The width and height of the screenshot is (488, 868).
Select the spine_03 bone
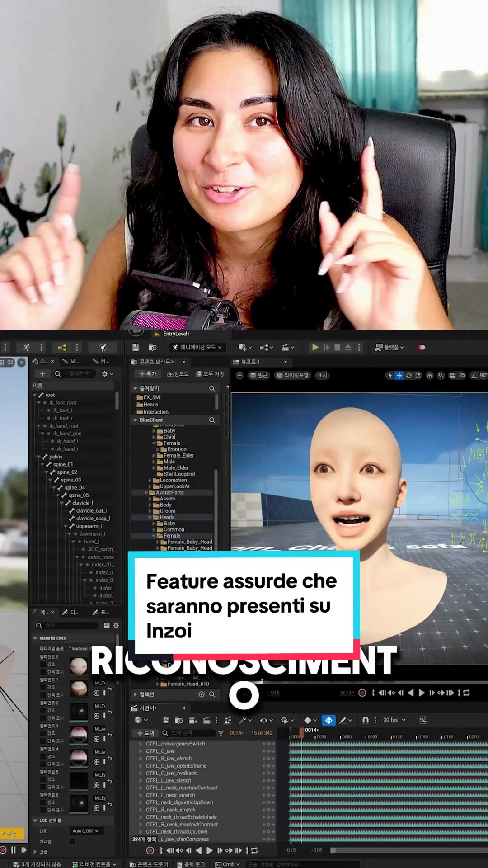71,480
